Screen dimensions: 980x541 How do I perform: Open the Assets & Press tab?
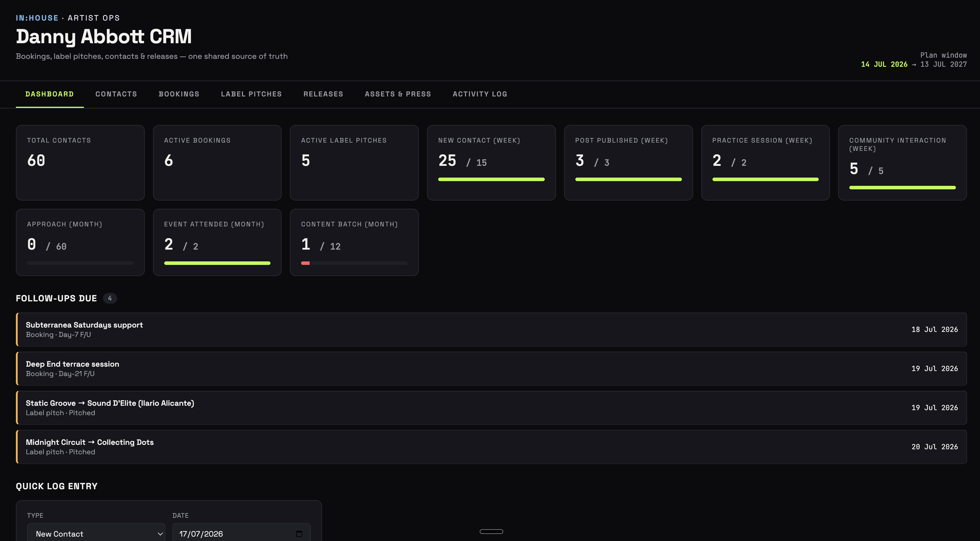pyautogui.click(x=398, y=94)
